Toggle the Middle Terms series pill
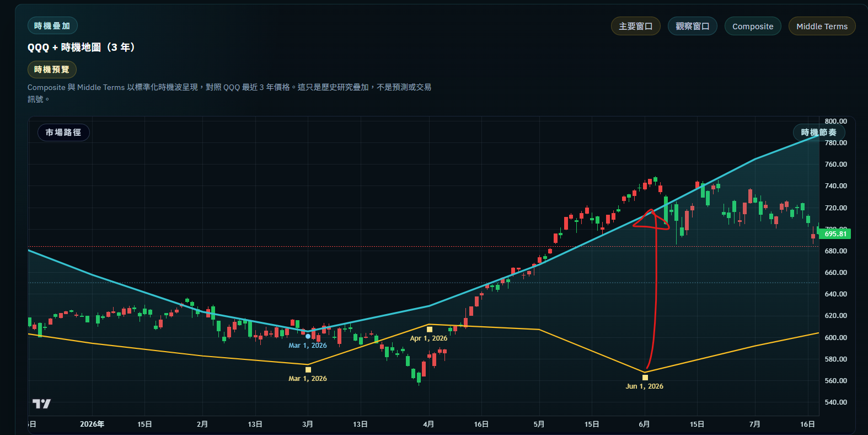The width and height of the screenshot is (868, 435). [822, 26]
